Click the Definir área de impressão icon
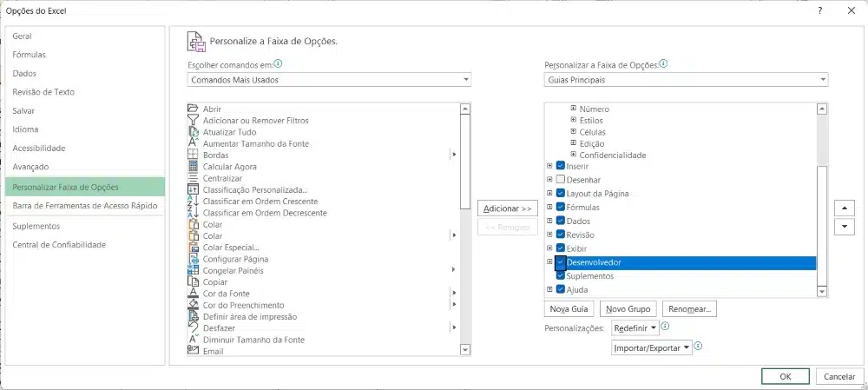This screenshot has width=868, height=390. (x=194, y=317)
